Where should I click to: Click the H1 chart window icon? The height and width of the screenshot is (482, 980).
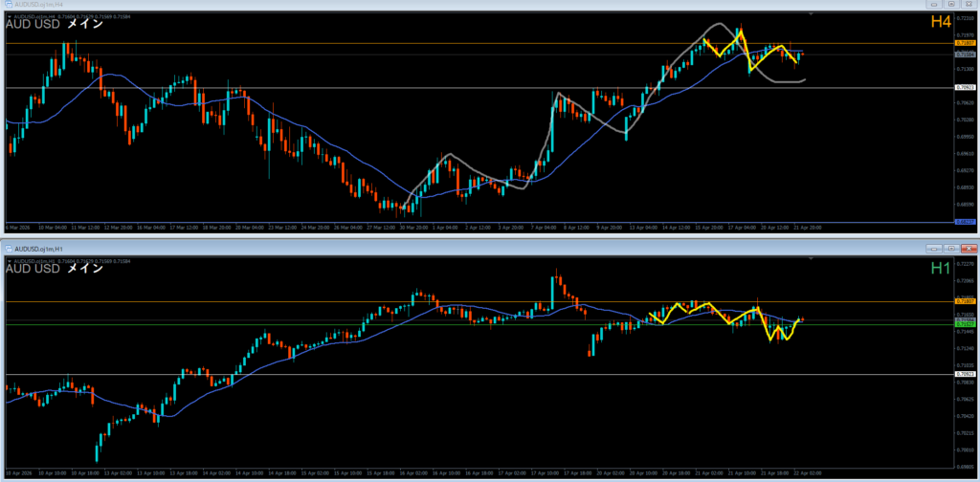[8, 248]
